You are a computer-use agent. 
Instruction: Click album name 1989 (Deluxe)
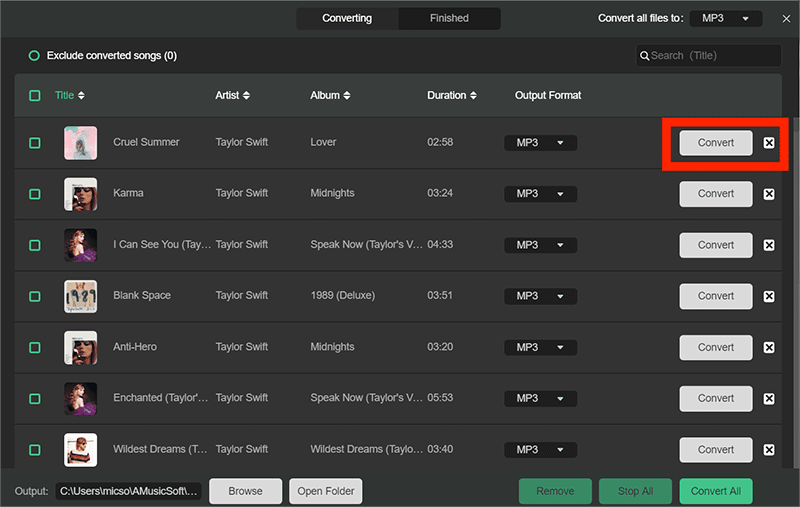[342, 296]
